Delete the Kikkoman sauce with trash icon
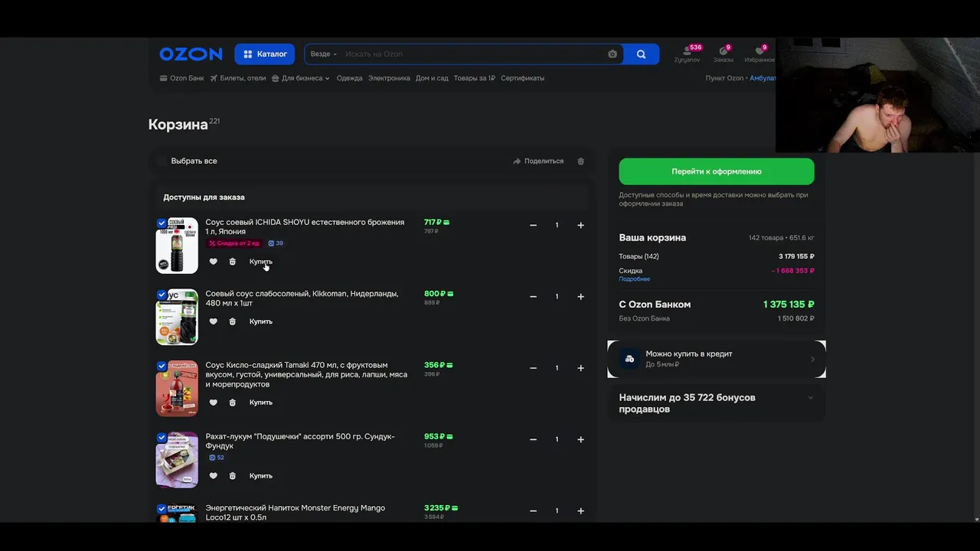The height and width of the screenshot is (551, 980). point(233,321)
